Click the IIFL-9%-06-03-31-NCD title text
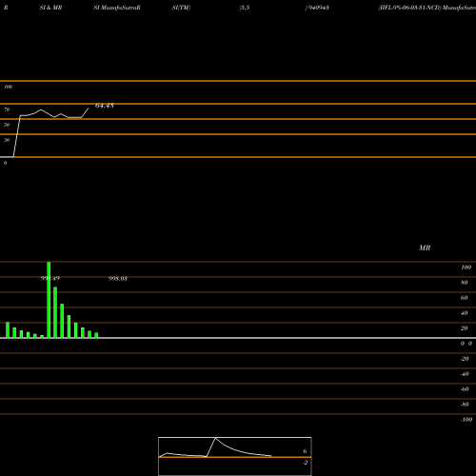This screenshot has width=476, height=476. pyautogui.click(x=409, y=8)
